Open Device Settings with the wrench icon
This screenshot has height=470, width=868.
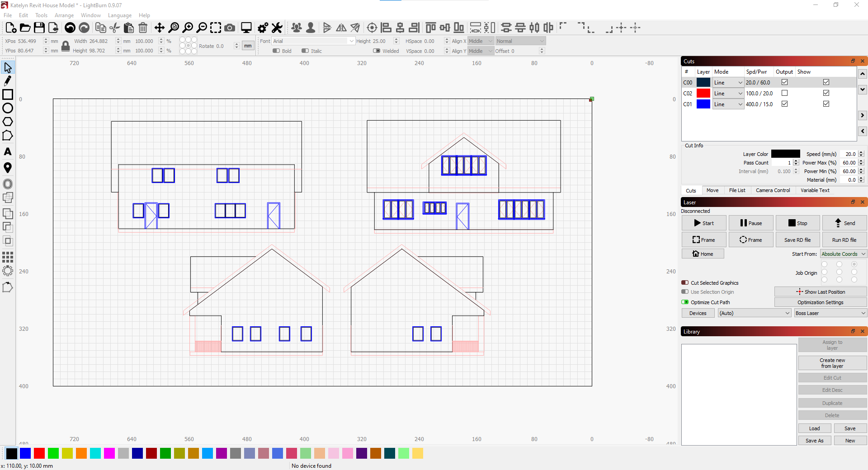click(x=277, y=28)
